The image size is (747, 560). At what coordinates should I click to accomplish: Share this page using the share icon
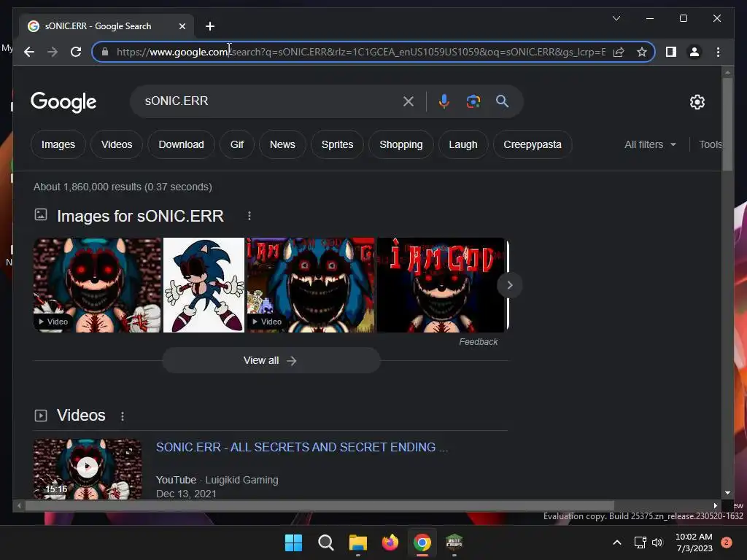619,52
